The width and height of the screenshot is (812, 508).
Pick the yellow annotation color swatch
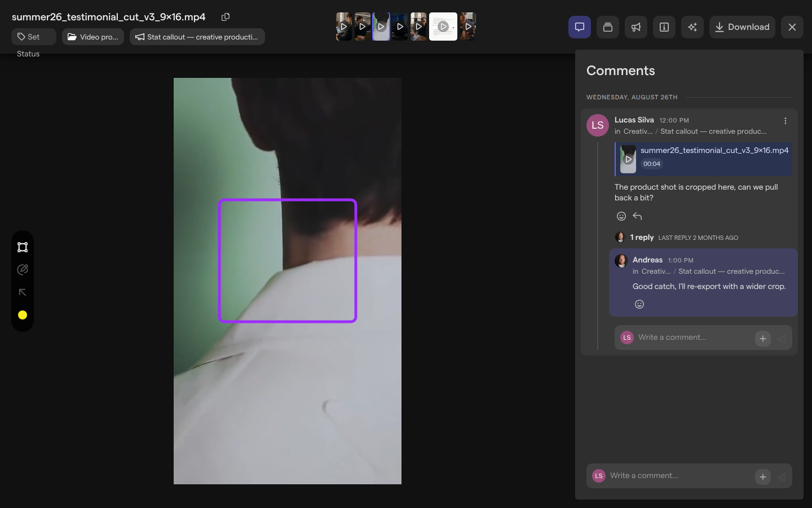(23, 315)
